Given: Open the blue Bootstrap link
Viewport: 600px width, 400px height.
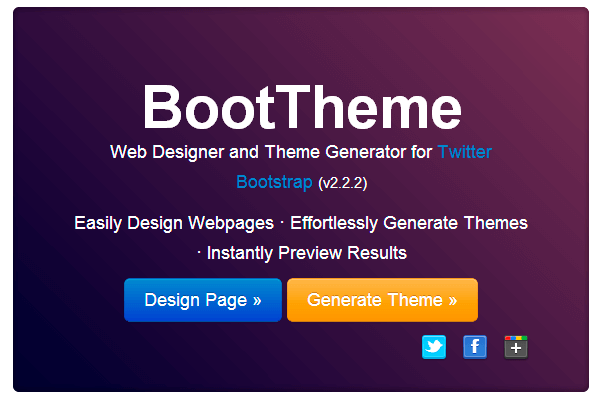Looking at the screenshot, I should pos(274,183).
